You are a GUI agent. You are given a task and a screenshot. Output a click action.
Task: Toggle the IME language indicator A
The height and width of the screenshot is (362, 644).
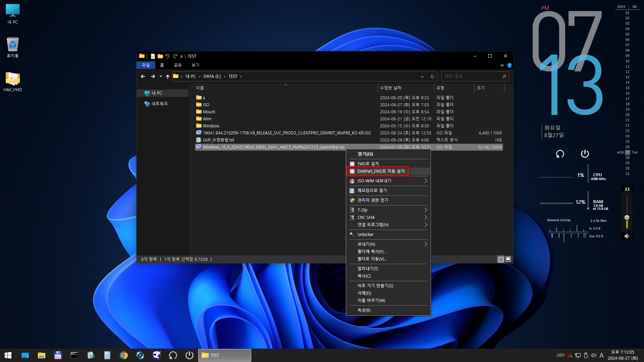[x=601, y=355]
